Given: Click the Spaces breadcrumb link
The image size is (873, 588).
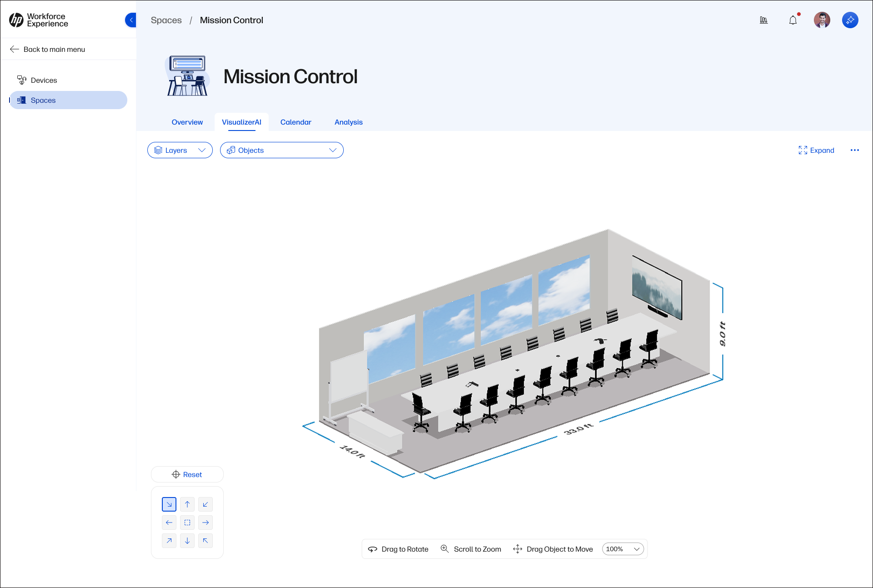Looking at the screenshot, I should [166, 20].
